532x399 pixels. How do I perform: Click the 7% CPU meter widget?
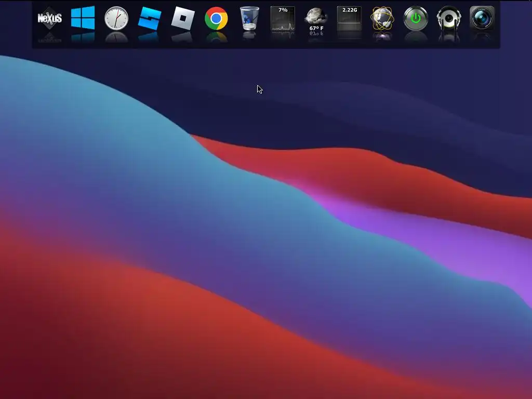click(283, 18)
